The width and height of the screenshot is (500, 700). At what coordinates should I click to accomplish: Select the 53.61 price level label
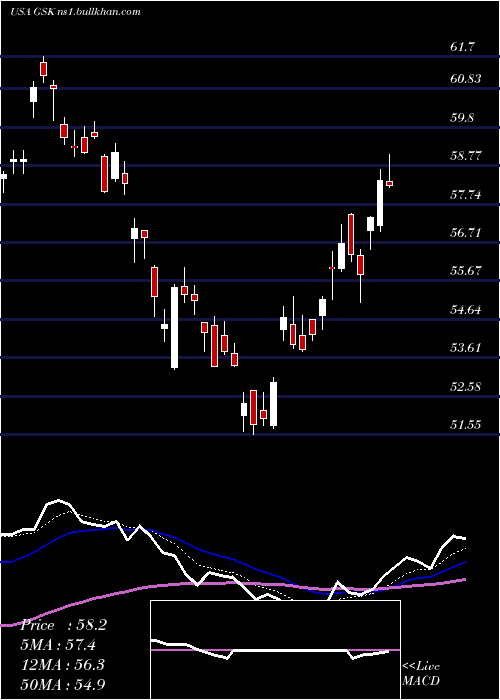tap(466, 347)
